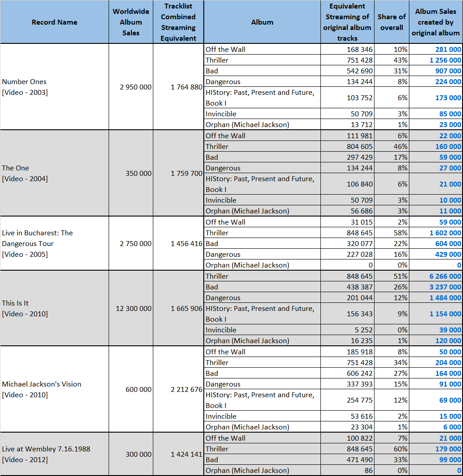The width and height of the screenshot is (463, 476).
Task: Click the Number Ones [Video - 2003] cell
Action: [x=55, y=87]
